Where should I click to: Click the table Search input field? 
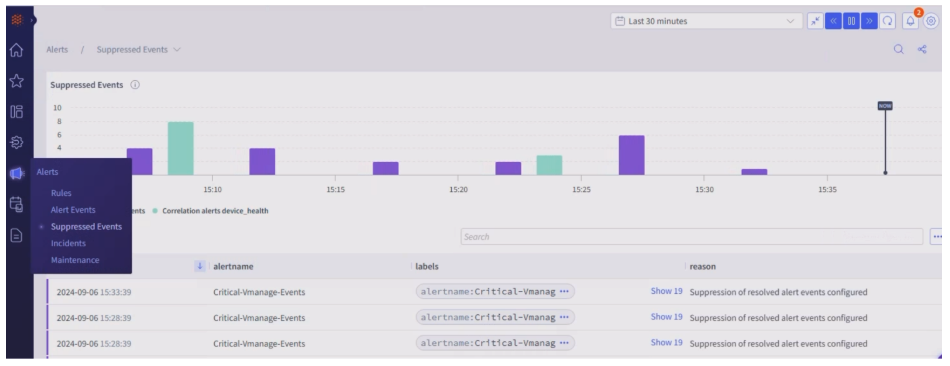691,236
